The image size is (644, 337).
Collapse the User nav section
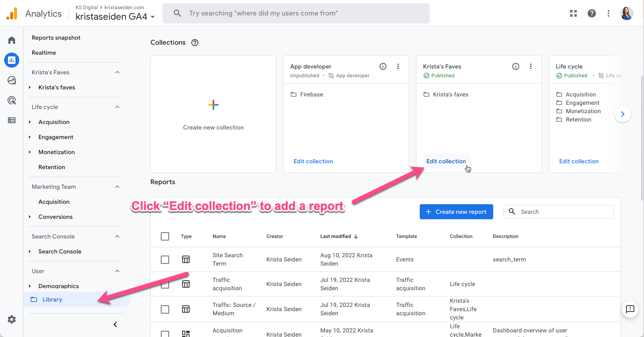[117, 271]
